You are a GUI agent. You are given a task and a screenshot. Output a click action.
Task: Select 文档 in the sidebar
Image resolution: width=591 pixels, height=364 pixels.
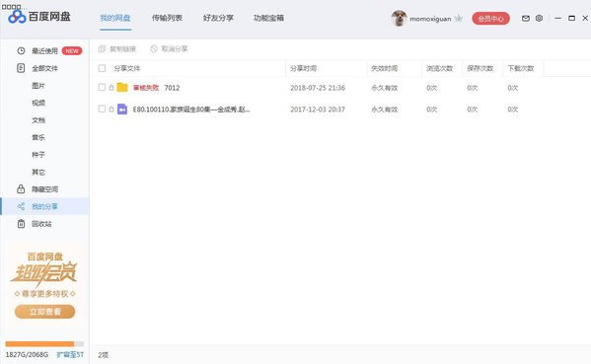pos(38,120)
